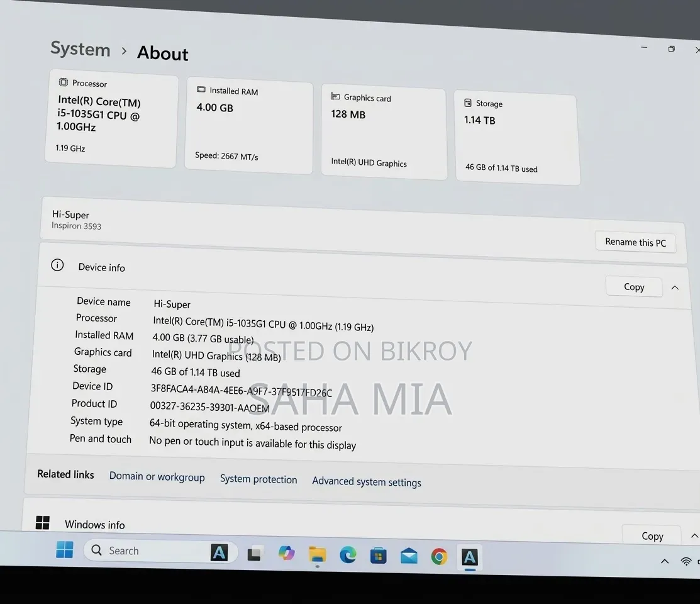Open the Task View icon in taskbar

(255, 554)
